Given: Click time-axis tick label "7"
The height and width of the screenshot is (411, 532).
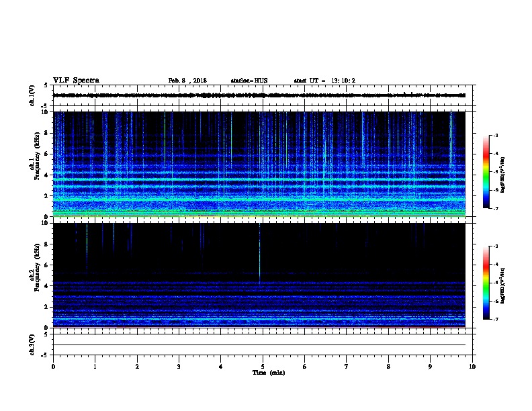Looking at the screenshot, I should [347, 367].
